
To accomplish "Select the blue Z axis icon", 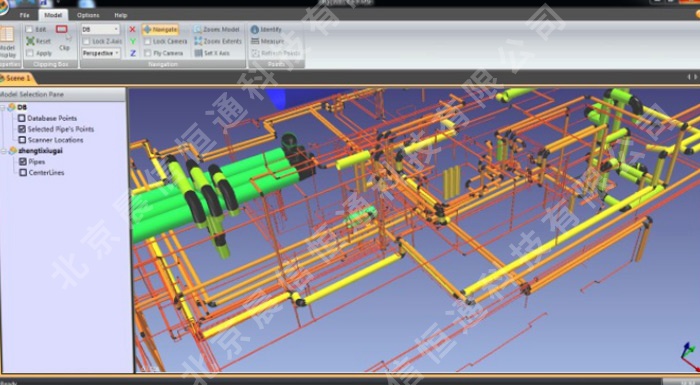I will pyautogui.click(x=133, y=53).
